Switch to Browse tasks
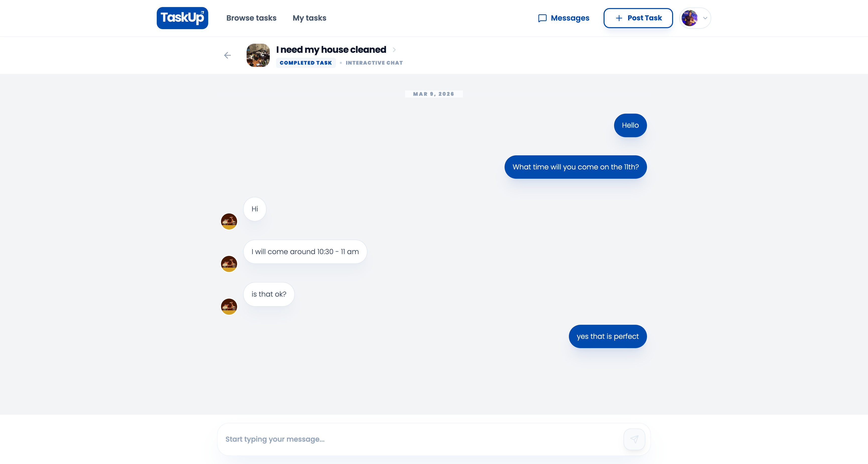This screenshot has height=464, width=868. tap(251, 18)
